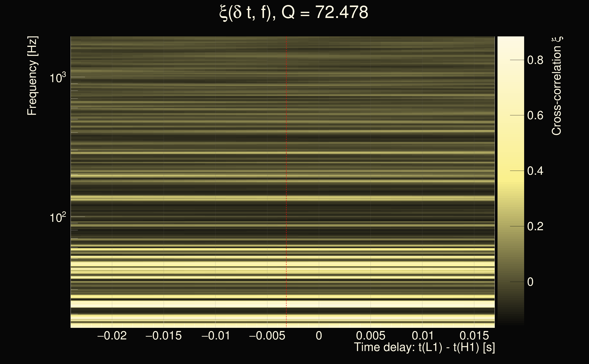Click the –0.005 time delay tick label

tap(267, 336)
